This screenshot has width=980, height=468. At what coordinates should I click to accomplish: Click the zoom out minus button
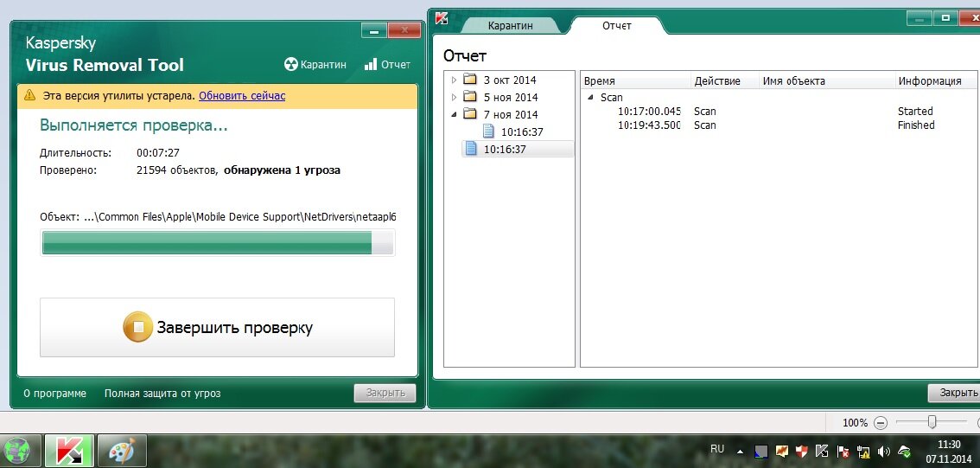(x=880, y=423)
